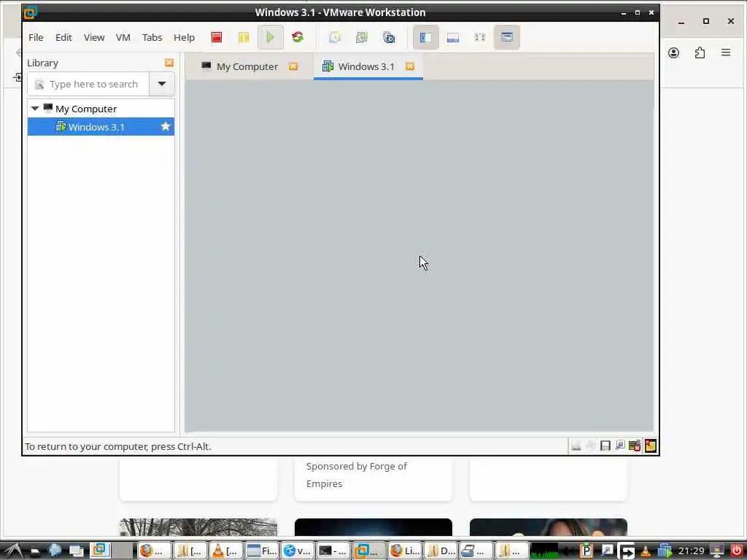
Task: Click the Revert to Snapshot toolbar icon
Action: [362, 37]
